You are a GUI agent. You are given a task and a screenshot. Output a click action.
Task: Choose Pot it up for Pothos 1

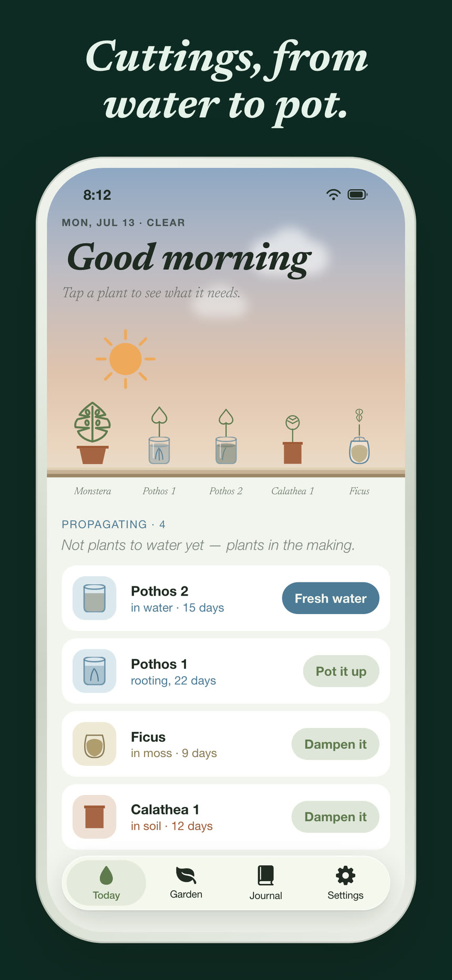[x=341, y=671]
